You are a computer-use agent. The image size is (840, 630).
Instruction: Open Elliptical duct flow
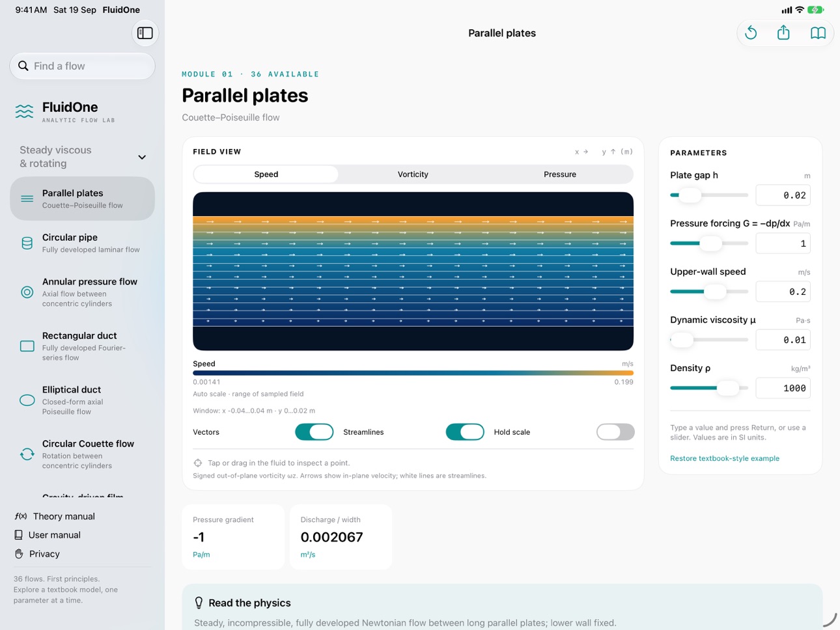pyautogui.click(x=83, y=400)
